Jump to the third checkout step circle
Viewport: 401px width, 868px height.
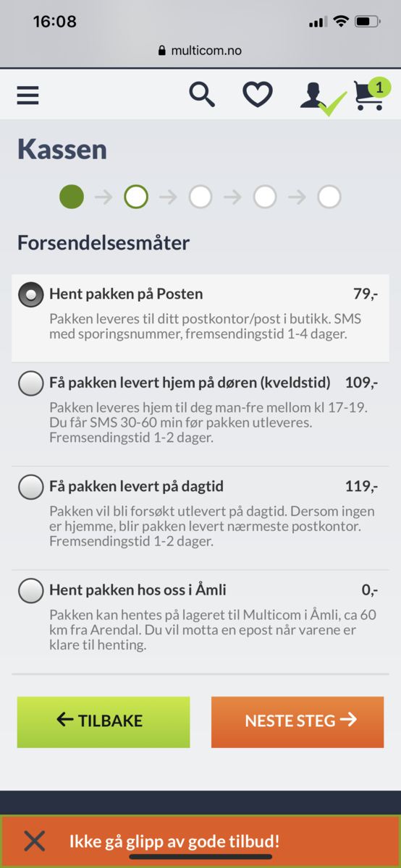click(x=200, y=196)
